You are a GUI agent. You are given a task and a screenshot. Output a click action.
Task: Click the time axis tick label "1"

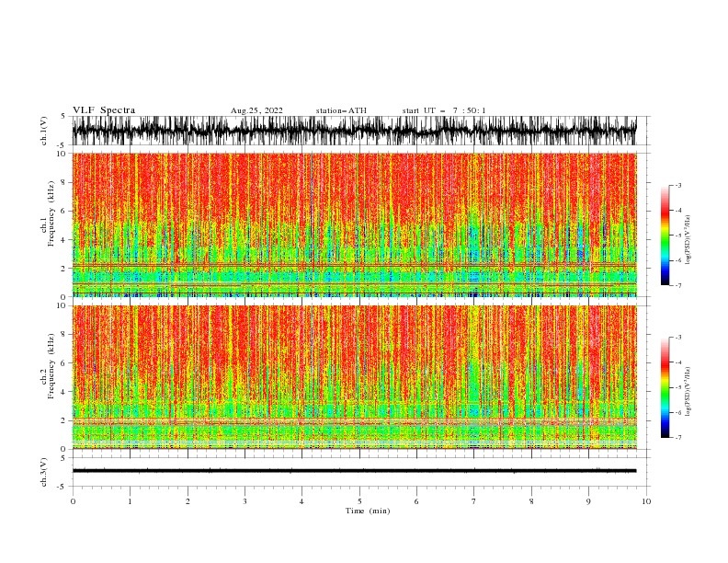tap(130, 501)
